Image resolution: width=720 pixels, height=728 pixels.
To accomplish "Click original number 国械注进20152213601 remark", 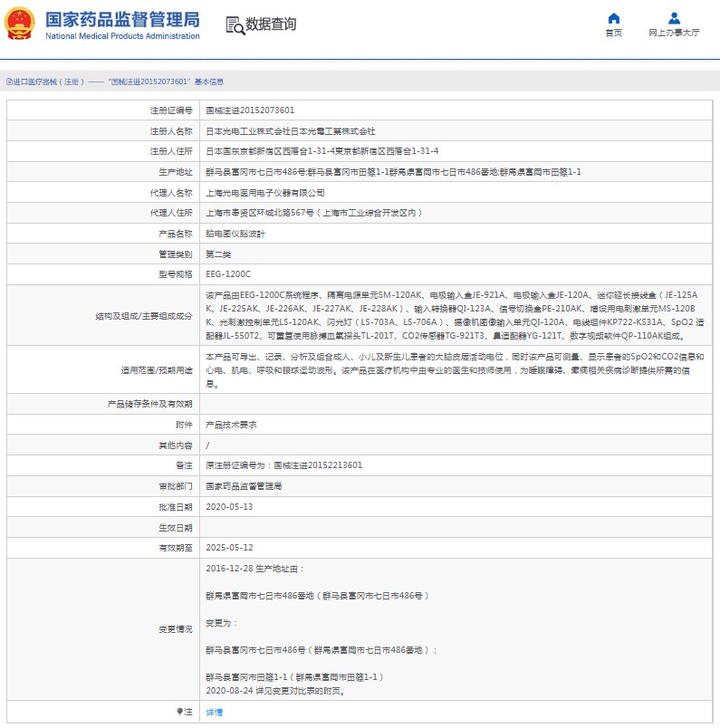I will tap(318, 465).
